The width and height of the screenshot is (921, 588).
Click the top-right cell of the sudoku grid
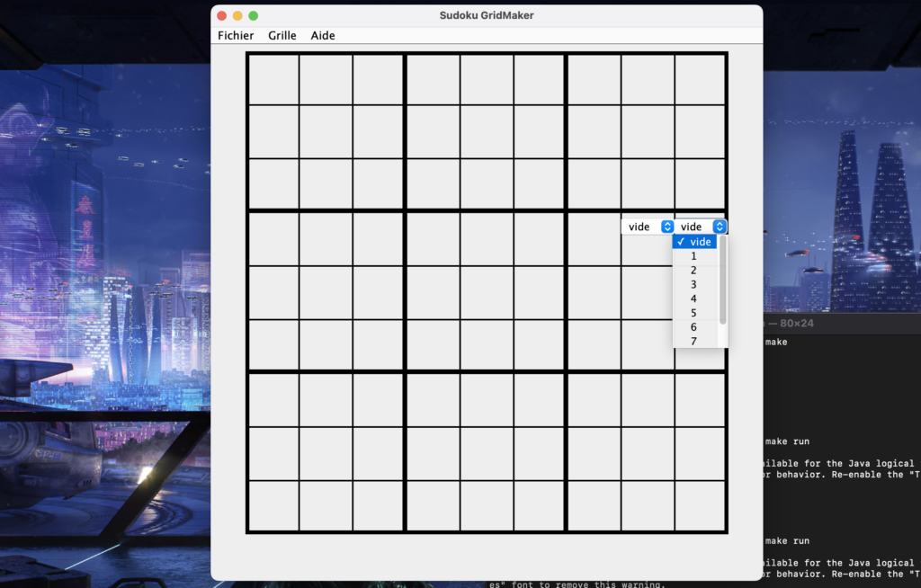pyautogui.click(x=700, y=79)
